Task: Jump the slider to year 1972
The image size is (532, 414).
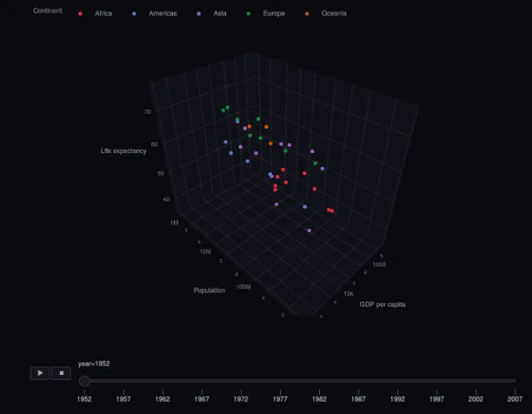Action: pos(241,399)
